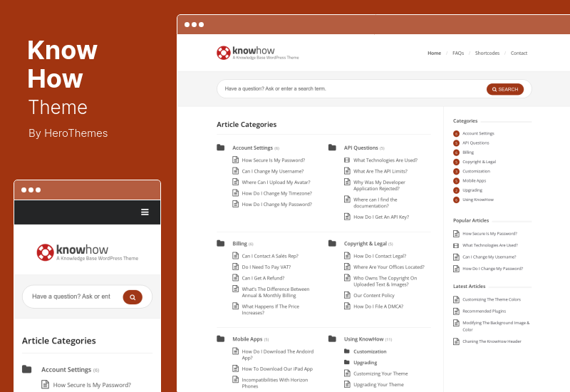Image resolution: width=570 pixels, height=392 pixels.
Task: Click the API Questions folder icon
Action: (x=332, y=148)
